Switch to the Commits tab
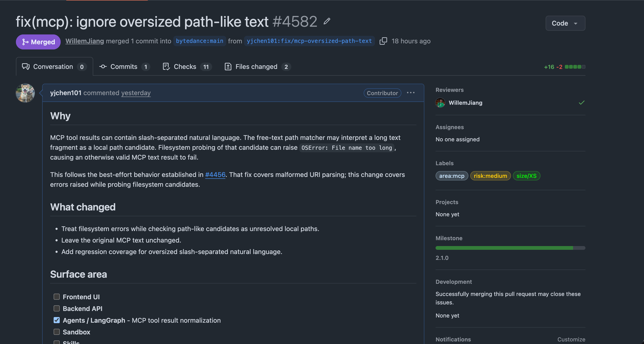The height and width of the screenshot is (344, 644). (125, 67)
